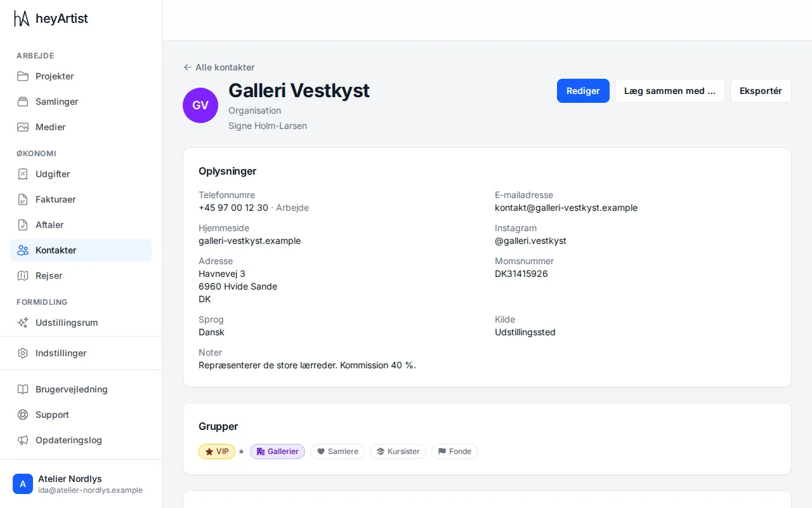The width and height of the screenshot is (812, 508).
Task: Click VAT number DK31415926
Action: click(x=521, y=274)
